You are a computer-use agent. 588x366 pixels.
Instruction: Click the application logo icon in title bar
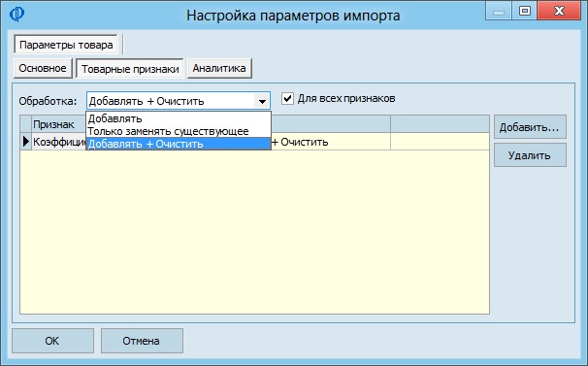pos(16,15)
